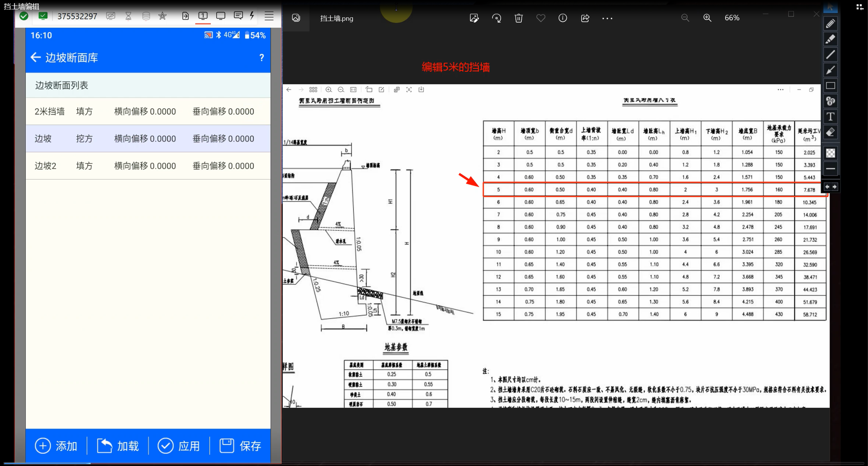Select monitor number 1 display icon

click(x=203, y=16)
